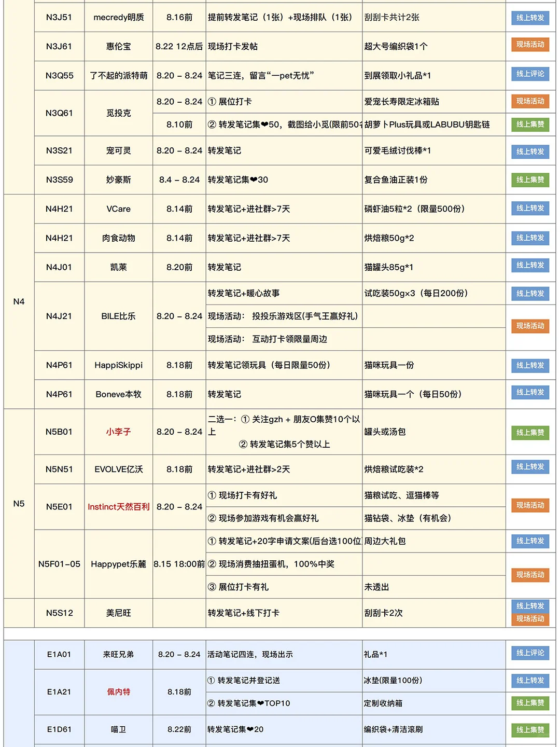
Task: Click the 8.4 – 8.24 date cell
Action: 179,180
